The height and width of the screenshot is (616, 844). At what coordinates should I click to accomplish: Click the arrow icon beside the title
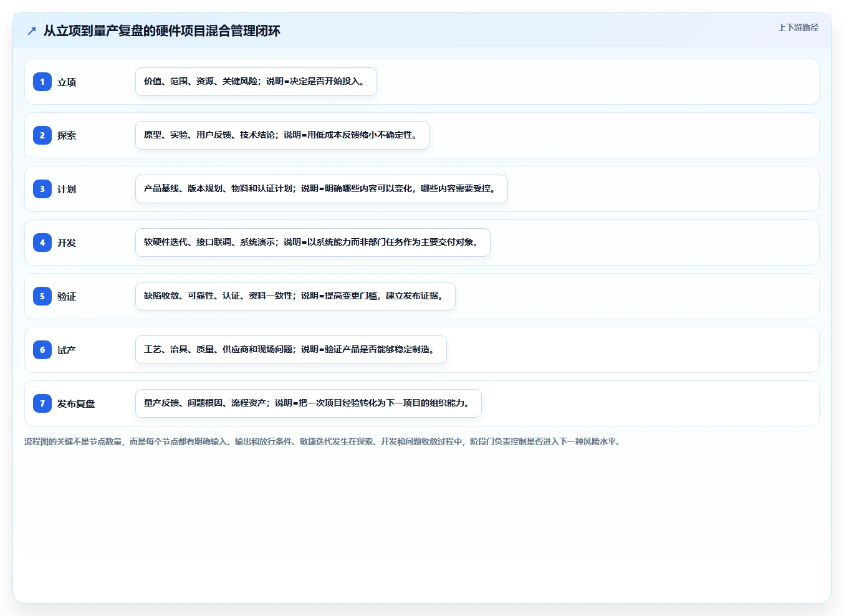point(32,31)
